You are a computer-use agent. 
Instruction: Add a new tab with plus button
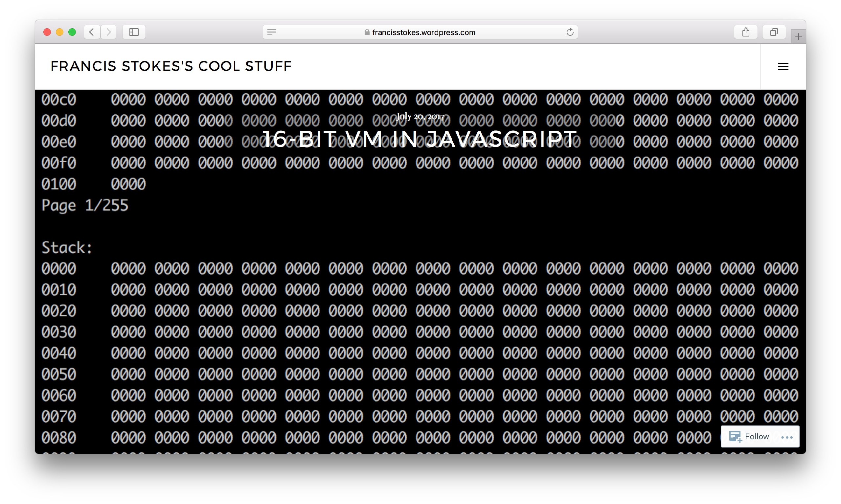coord(798,36)
